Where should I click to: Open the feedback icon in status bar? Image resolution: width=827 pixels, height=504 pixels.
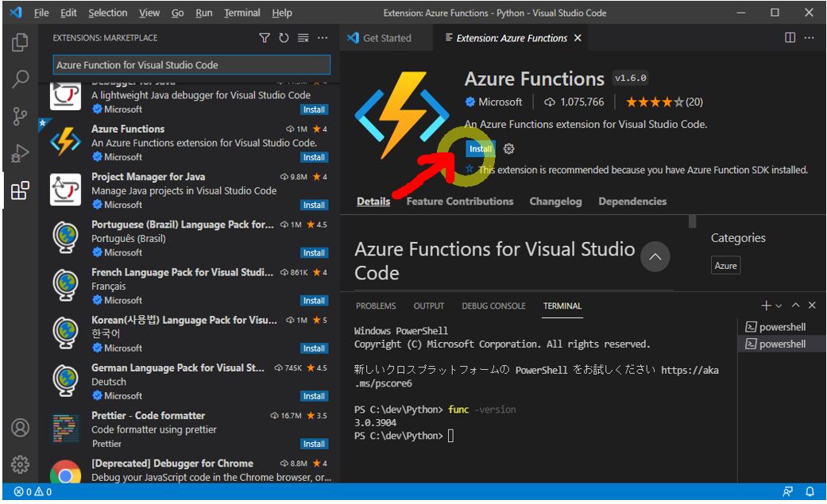(x=787, y=492)
